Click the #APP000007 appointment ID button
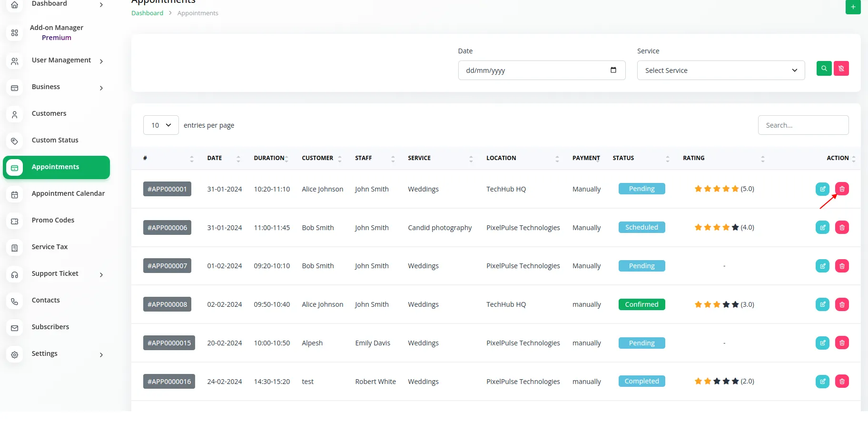The width and height of the screenshot is (868, 434). [x=167, y=266]
